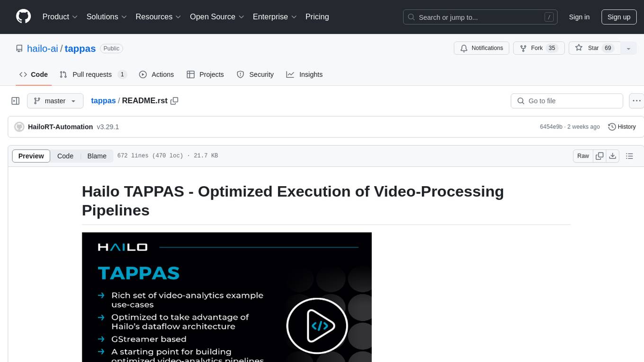Go to tappas root in breadcrumb
The width and height of the screenshot is (644, 362).
[x=103, y=100]
